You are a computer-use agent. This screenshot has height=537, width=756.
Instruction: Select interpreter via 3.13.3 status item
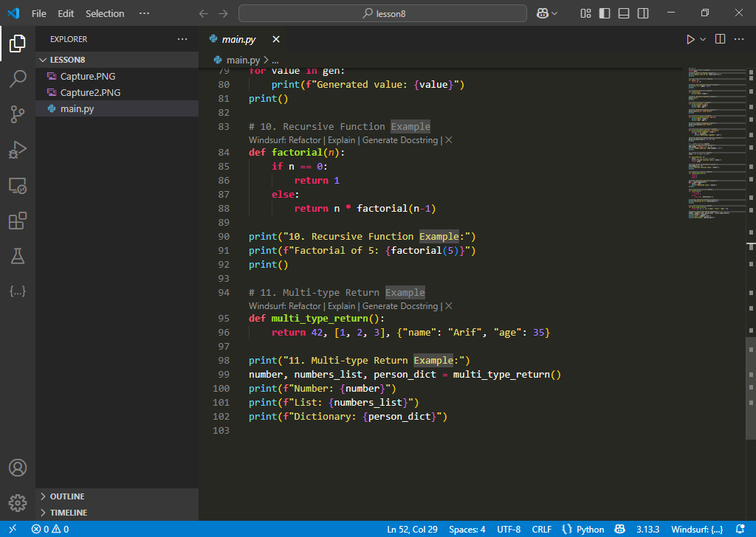647,530
